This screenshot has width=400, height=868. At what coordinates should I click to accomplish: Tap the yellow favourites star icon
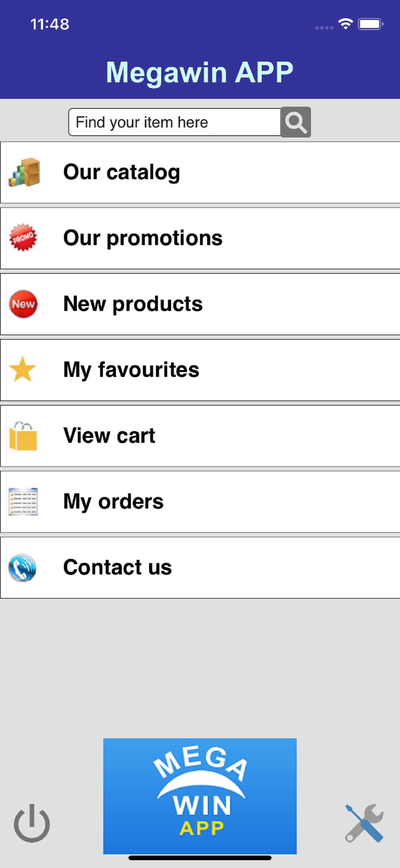point(23,369)
